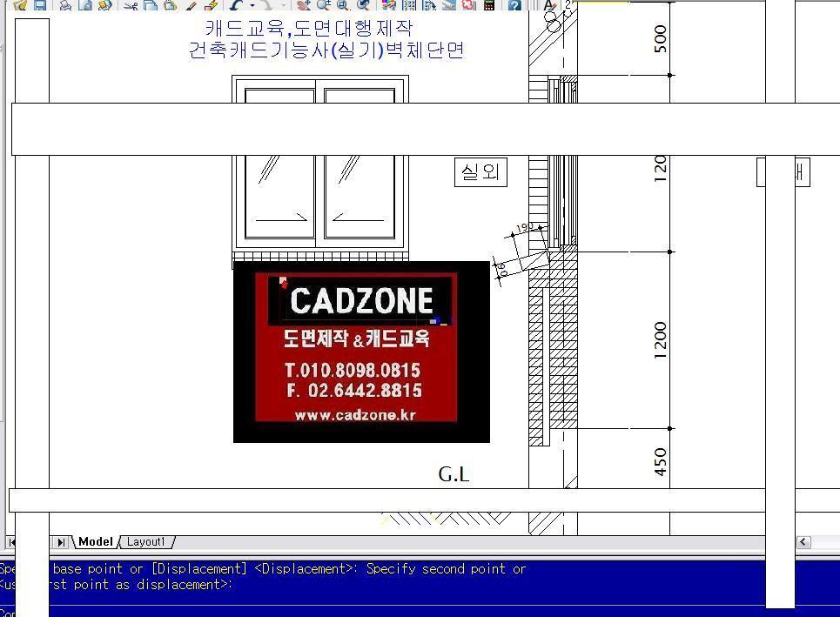This screenshot has width=840, height=617.
Task: Open the Sheet Set Manager icon
Action: [449, 5]
